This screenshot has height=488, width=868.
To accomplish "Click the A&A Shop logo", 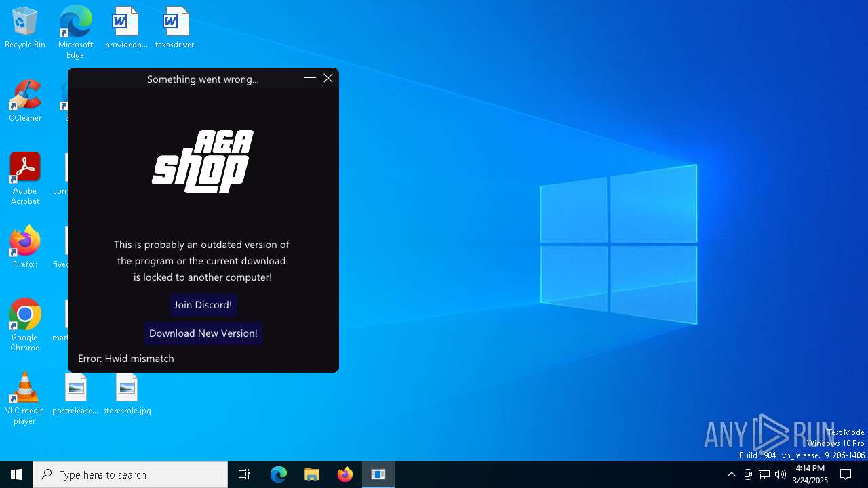I will [203, 161].
